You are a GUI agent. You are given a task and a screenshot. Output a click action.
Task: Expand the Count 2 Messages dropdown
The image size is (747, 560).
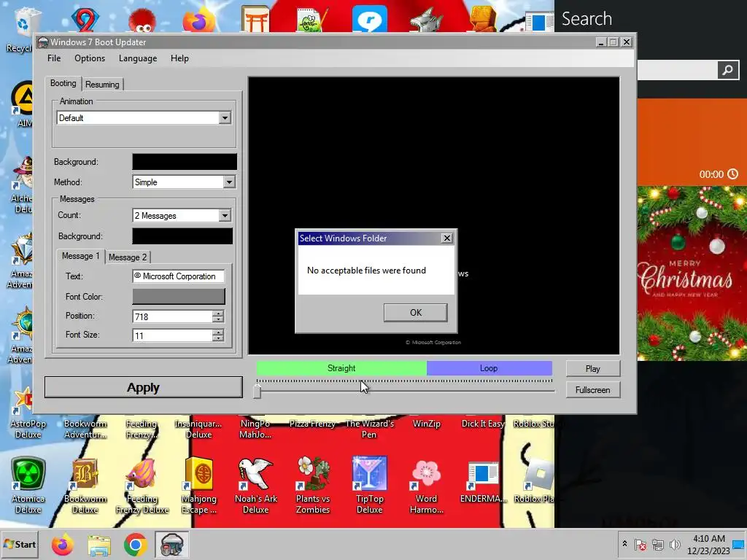225,215
